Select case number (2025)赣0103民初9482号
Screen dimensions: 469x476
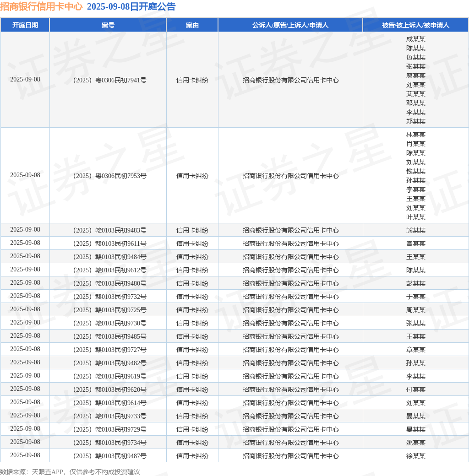109,363
